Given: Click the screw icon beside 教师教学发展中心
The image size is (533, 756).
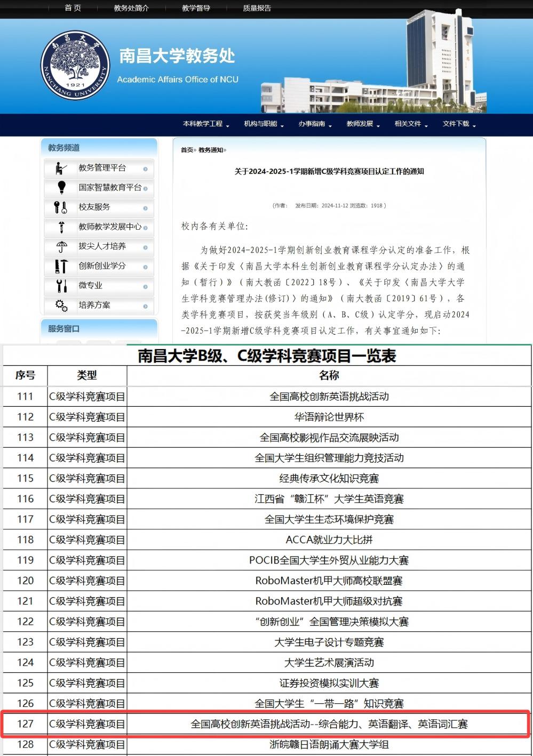Looking at the screenshot, I should (61, 227).
